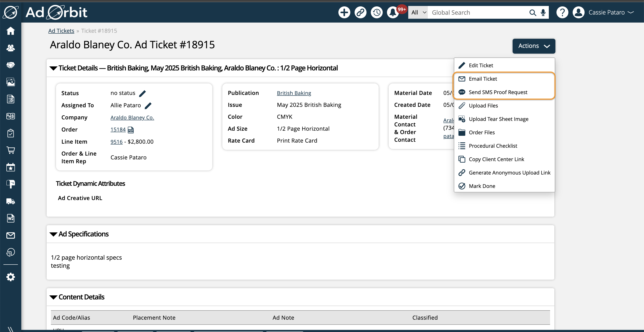
Task: Open order number 15184 link
Action: point(118,129)
